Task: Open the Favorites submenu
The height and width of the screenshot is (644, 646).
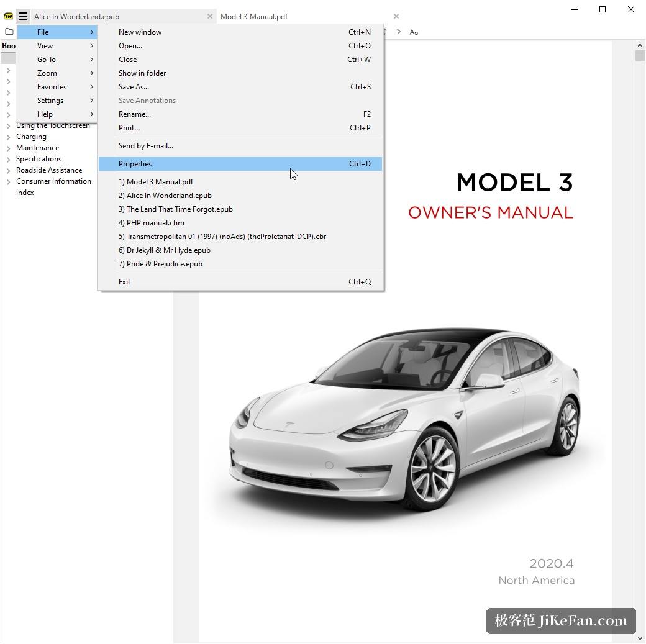Action: click(x=57, y=86)
